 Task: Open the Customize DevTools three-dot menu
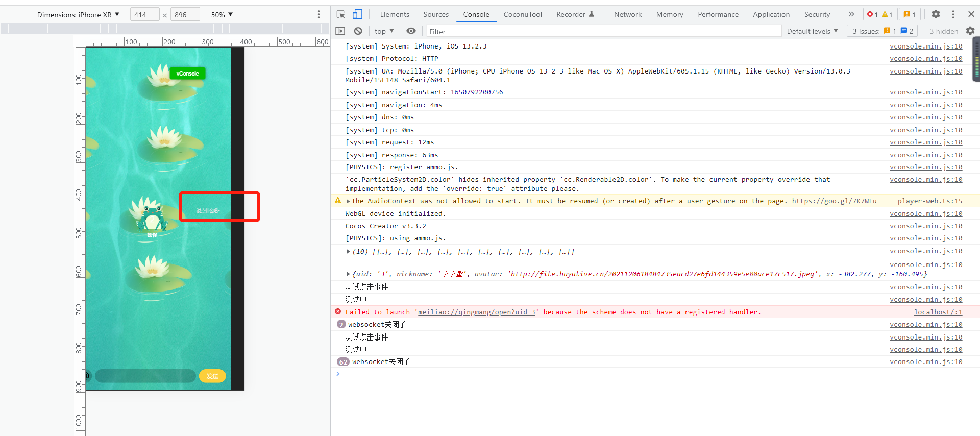953,14
